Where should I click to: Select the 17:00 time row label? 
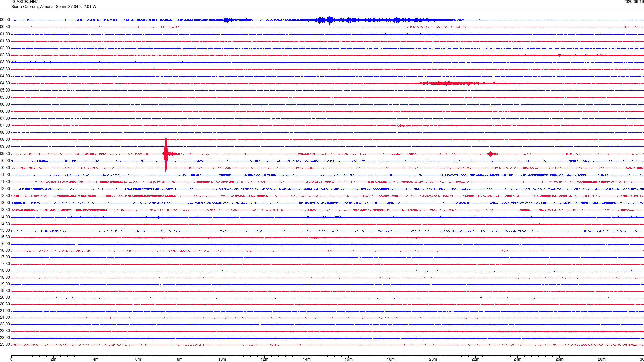click(5, 257)
